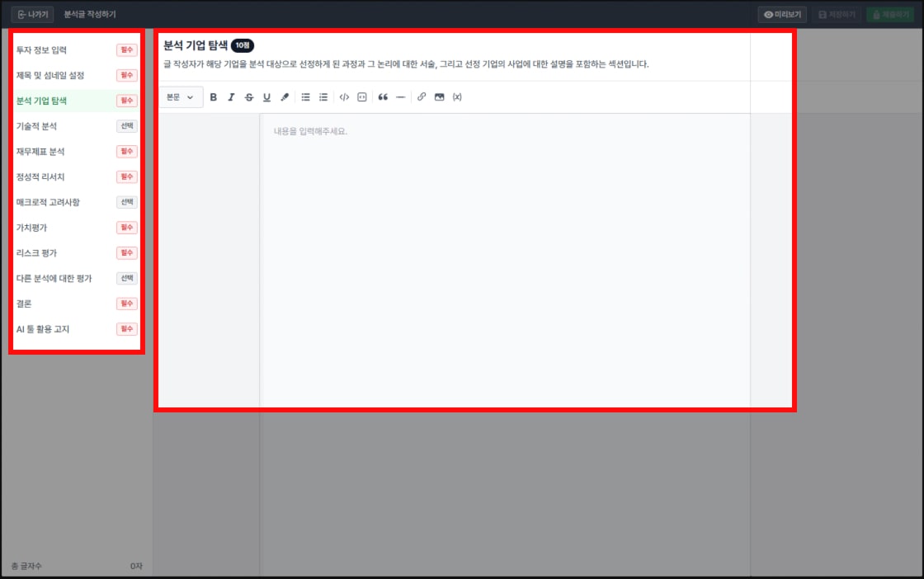924x579 pixels.
Task: Open the AI 툴 활용 고지 section
Action: pos(77,328)
